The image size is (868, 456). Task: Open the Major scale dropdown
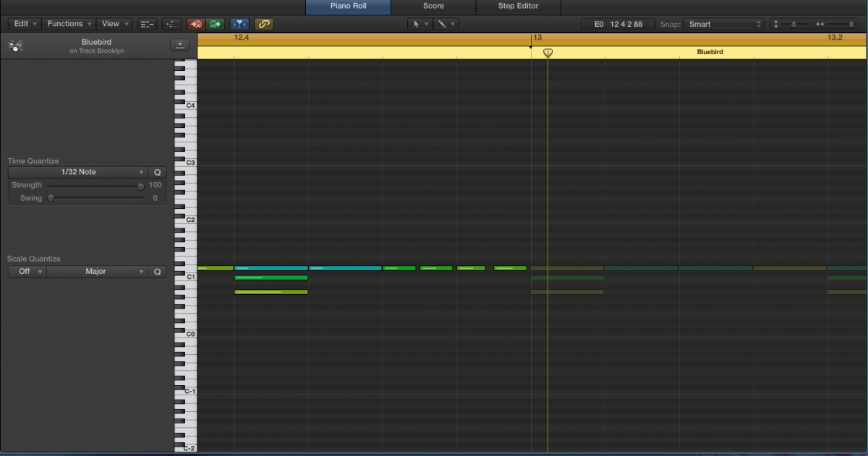pyautogui.click(x=97, y=272)
